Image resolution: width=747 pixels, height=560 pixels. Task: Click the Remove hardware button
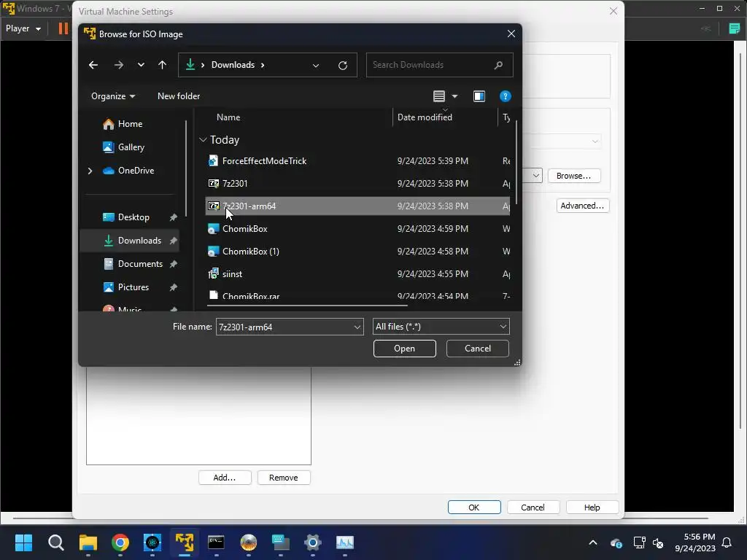(284, 478)
